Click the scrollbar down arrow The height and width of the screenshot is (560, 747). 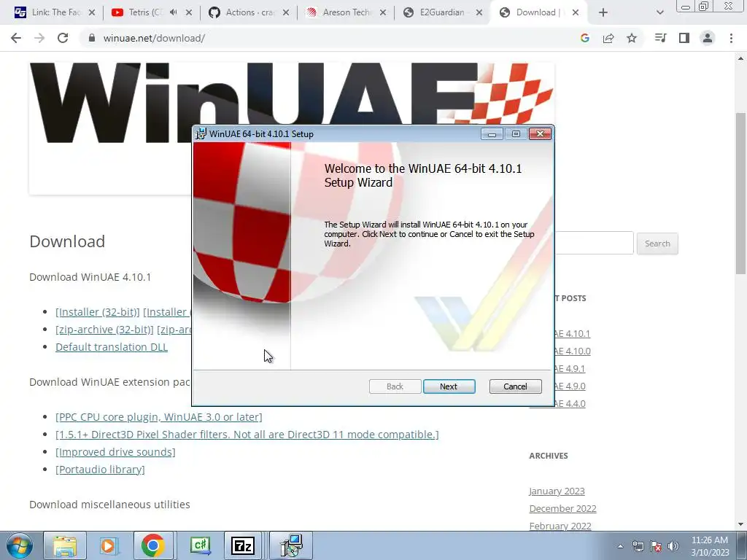740,524
